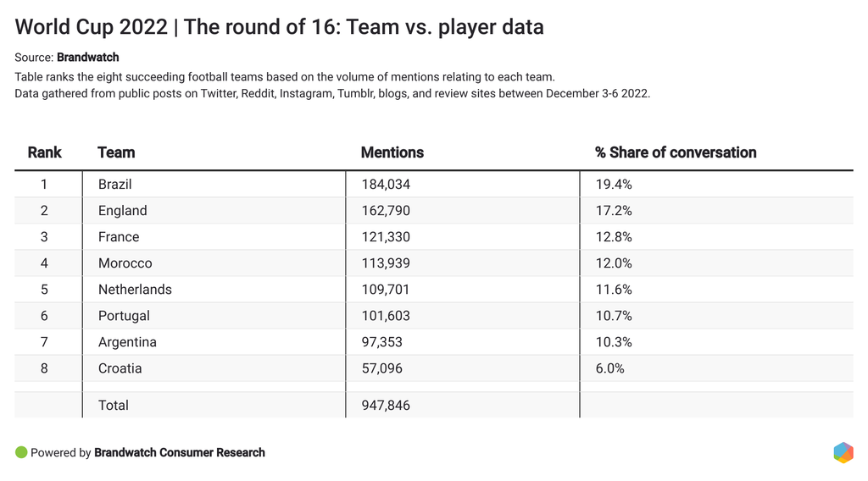
Task: Select the Portugal team cell
Action: [x=124, y=316]
